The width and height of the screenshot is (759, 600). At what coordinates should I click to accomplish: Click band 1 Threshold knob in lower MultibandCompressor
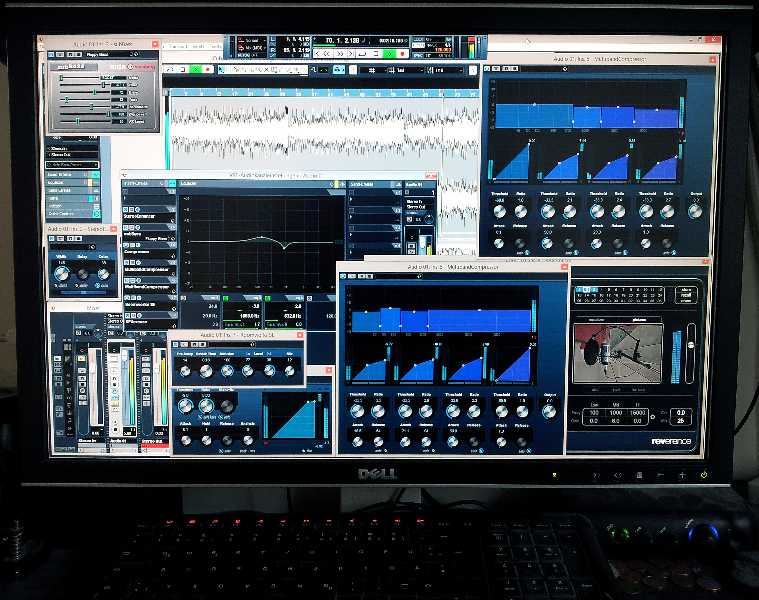click(x=357, y=411)
